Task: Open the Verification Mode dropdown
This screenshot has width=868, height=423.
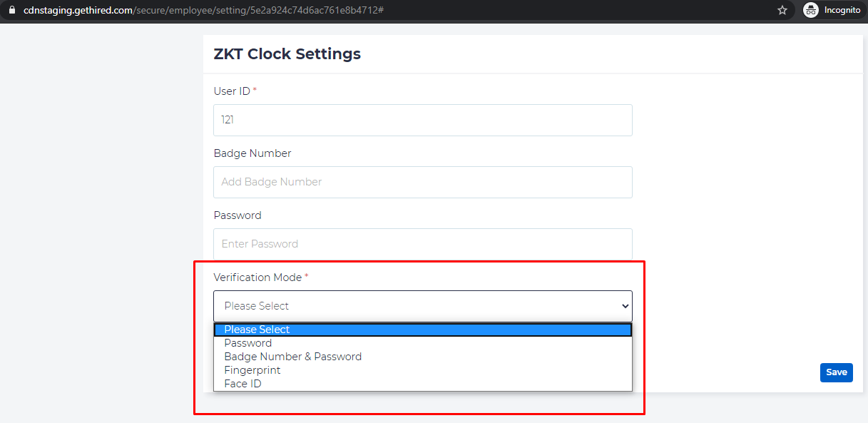Action: (422, 306)
